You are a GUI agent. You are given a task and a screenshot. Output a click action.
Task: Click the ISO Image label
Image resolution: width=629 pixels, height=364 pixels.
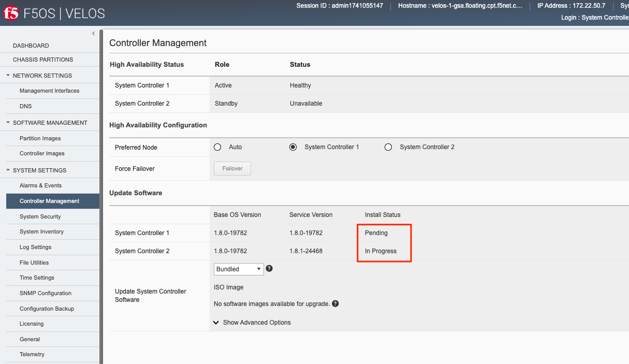pyautogui.click(x=228, y=287)
